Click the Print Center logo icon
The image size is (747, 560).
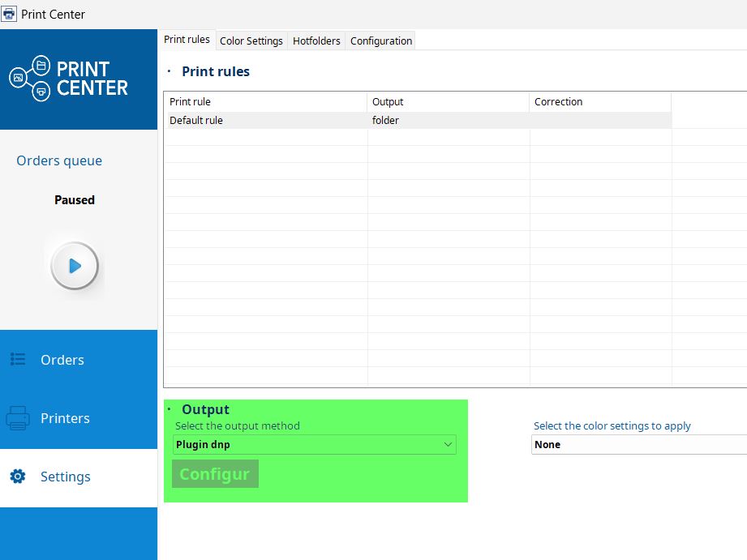pyautogui.click(x=31, y=79)
